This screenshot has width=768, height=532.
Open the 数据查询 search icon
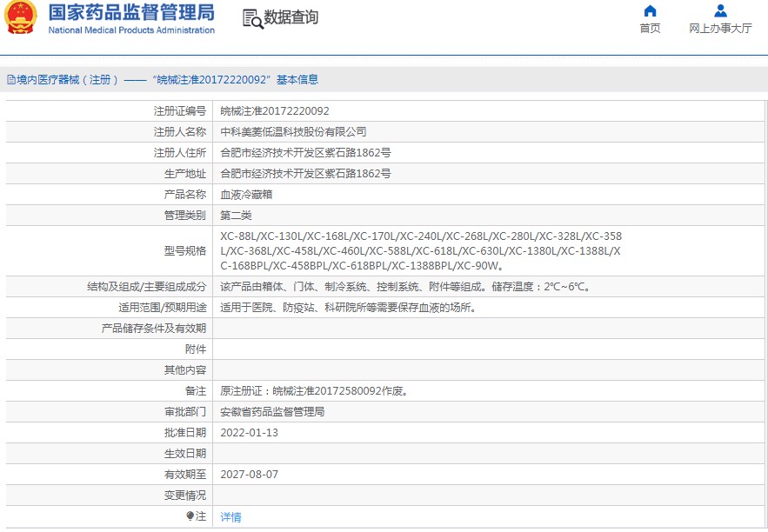pyautogui.click(x=253, y=18)
